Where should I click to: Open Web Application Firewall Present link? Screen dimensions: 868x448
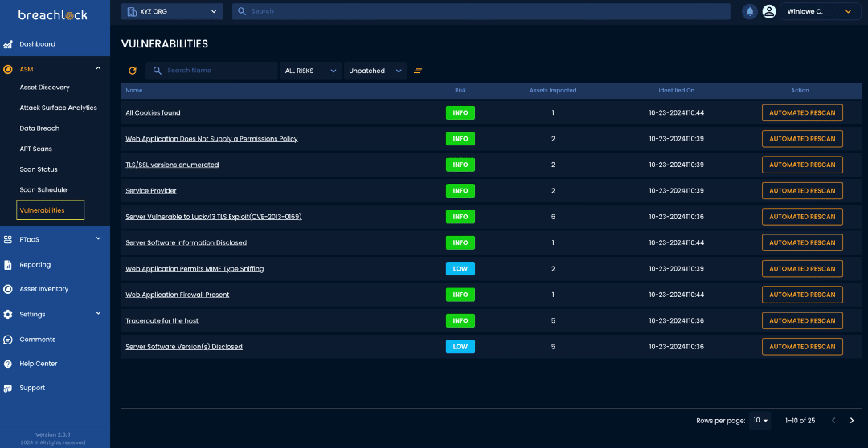(x=177, y=295)
